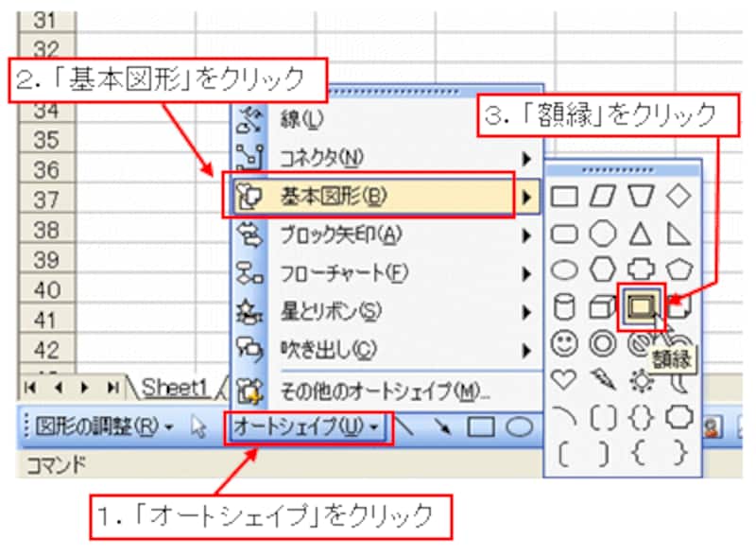Pick the Rectangle tool on drawing toolbar

(x=481, y=427)
